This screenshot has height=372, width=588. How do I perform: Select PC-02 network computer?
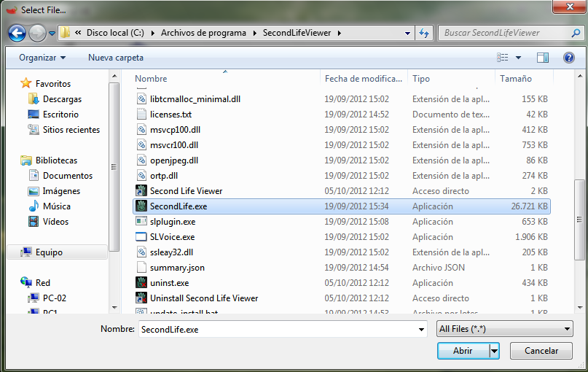(55, 298)
